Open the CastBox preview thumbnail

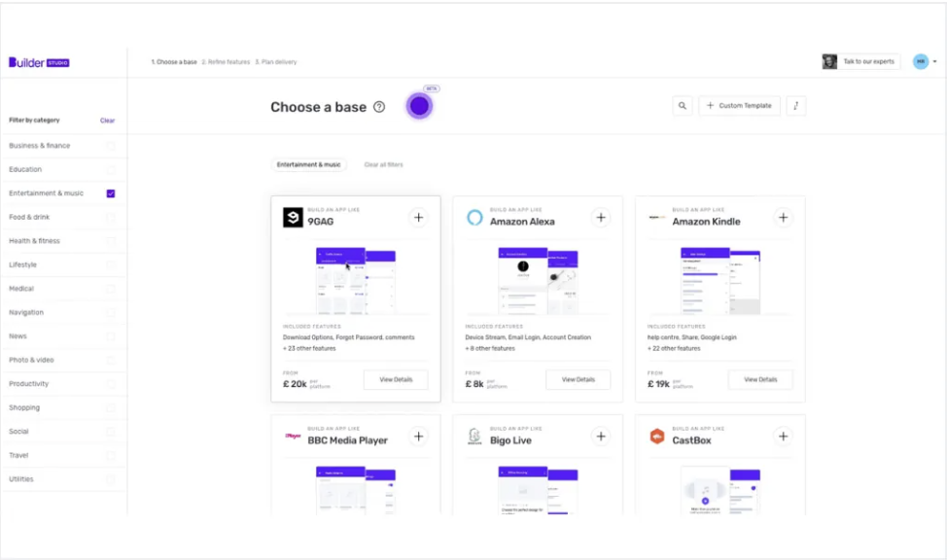pos(719,490)
